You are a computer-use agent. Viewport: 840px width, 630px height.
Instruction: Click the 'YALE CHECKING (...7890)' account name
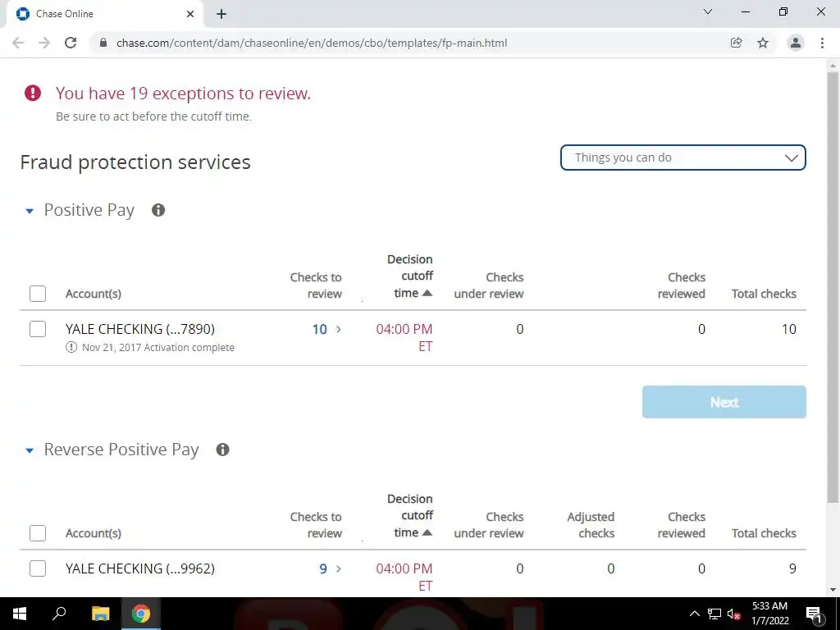point(139,329)
